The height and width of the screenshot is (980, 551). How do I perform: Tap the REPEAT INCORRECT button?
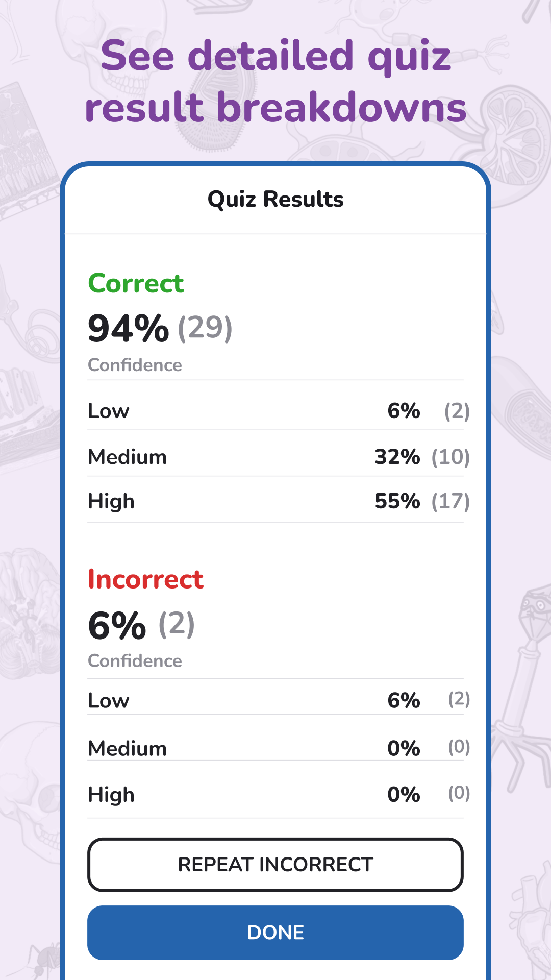click(x=275, y=865)
